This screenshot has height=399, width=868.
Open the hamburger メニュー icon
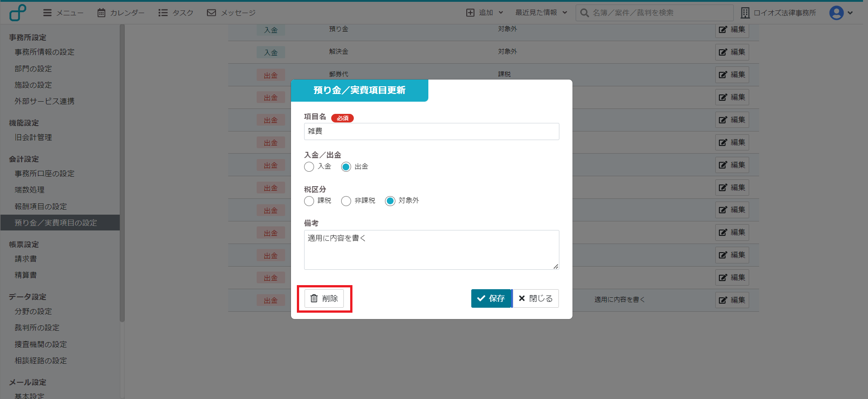pos(47,13)
